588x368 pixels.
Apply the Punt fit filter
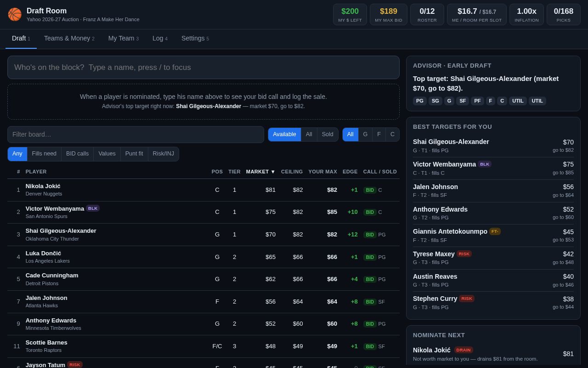point(134,154)
